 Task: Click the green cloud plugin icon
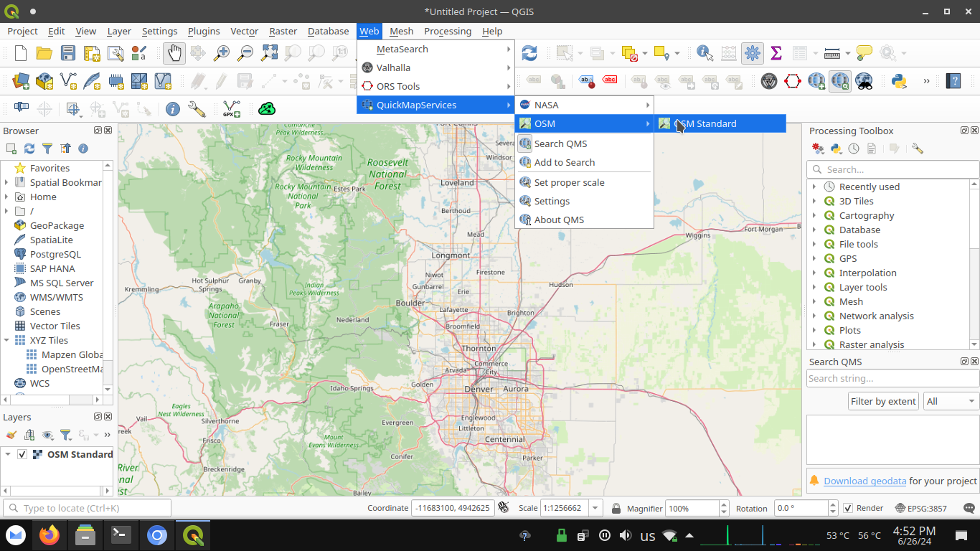[x=267, y=109]
